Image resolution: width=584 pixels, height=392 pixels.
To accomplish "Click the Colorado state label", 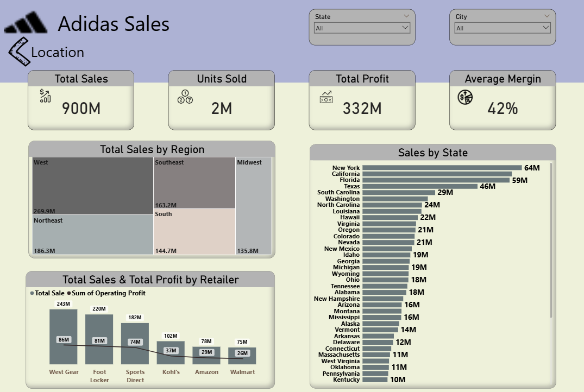I will tap(347, 236).
